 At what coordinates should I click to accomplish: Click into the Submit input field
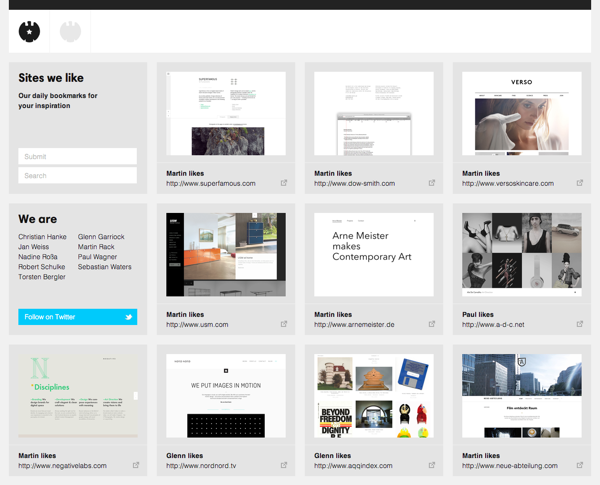coord(78,157)
